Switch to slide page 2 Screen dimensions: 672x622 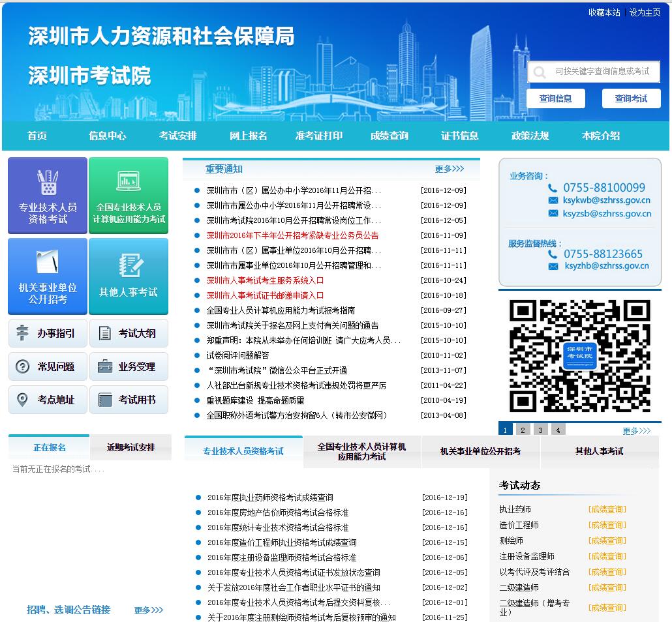[523, 430]
